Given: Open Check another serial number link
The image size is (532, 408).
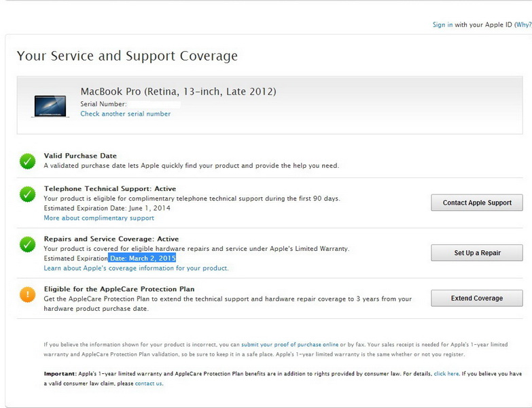Looking at the screenshot, I should [x=126, y=114].
